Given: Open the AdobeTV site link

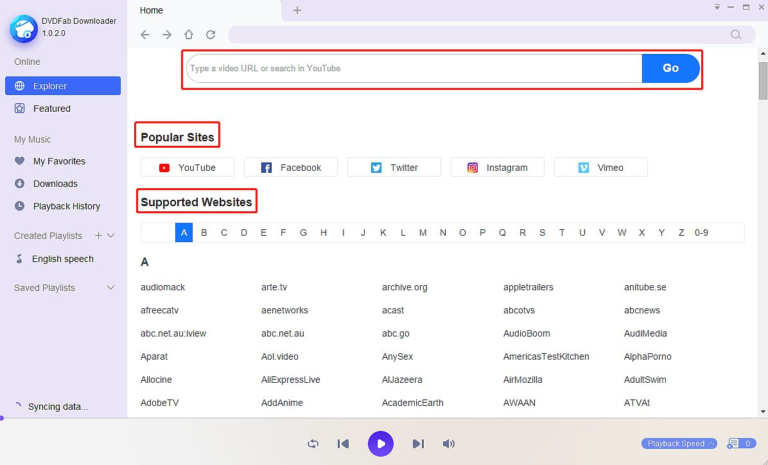Looking at the screenshot, I should point(160,403).
